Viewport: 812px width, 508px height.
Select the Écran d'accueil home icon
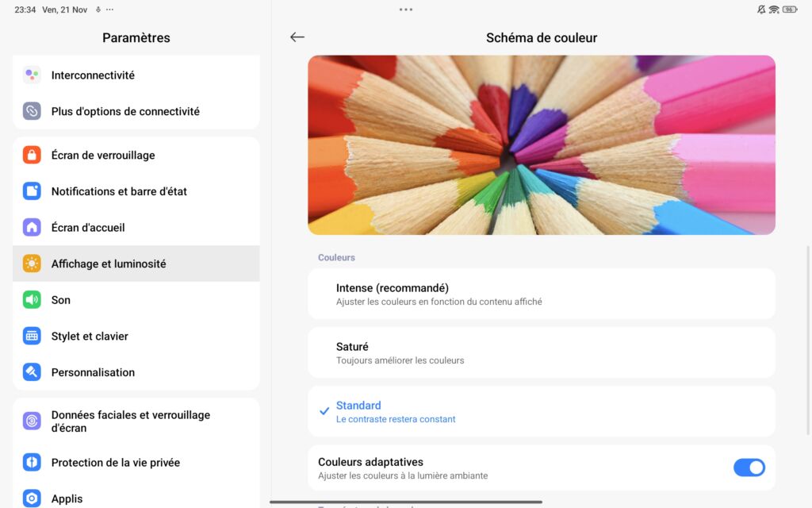click(x=31, y=227)
